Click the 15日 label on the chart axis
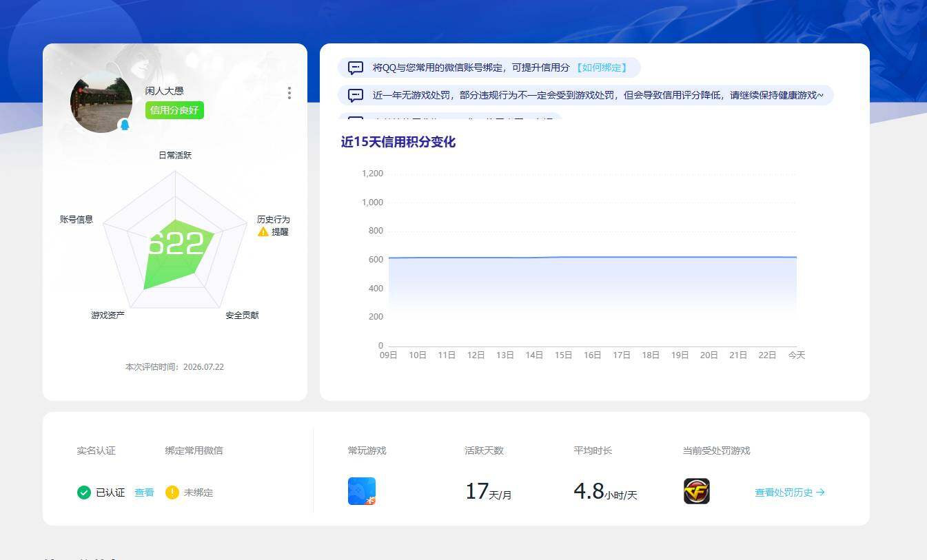This screenshot has height=560, width=927. [x=564, y=355]
